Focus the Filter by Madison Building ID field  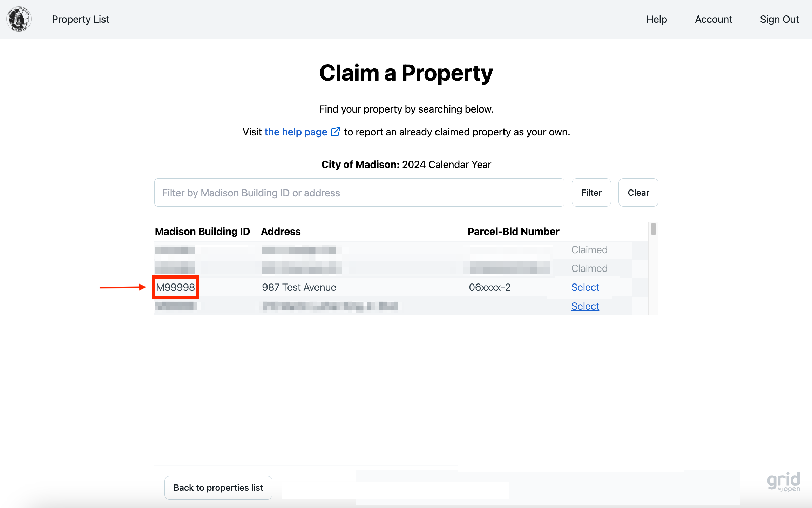click(359, 193)
